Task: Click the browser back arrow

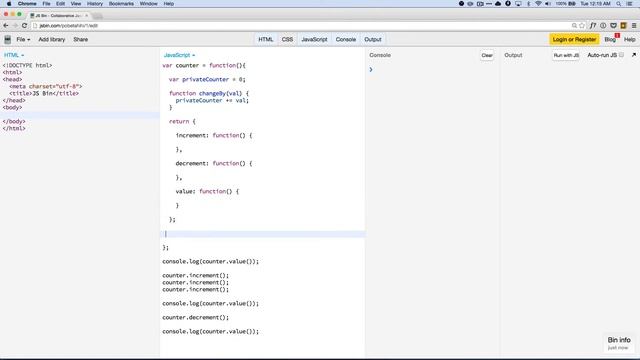Action: coord(6,25)
